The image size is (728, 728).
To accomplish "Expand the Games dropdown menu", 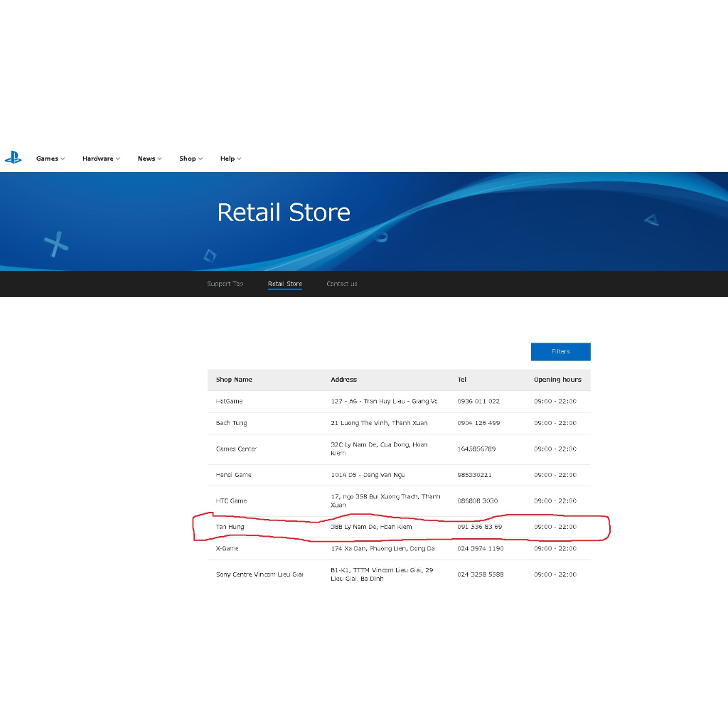I will [50, 159].
